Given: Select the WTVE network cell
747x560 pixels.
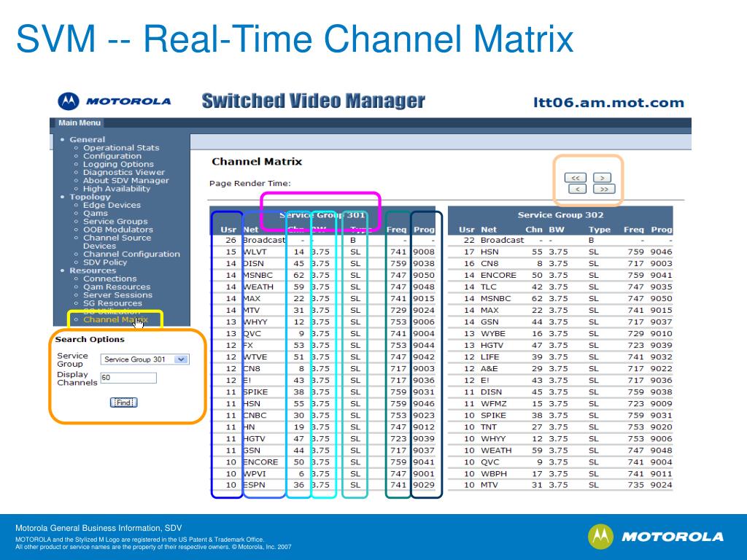Looking at the screenshot, I should pos(255,357).
